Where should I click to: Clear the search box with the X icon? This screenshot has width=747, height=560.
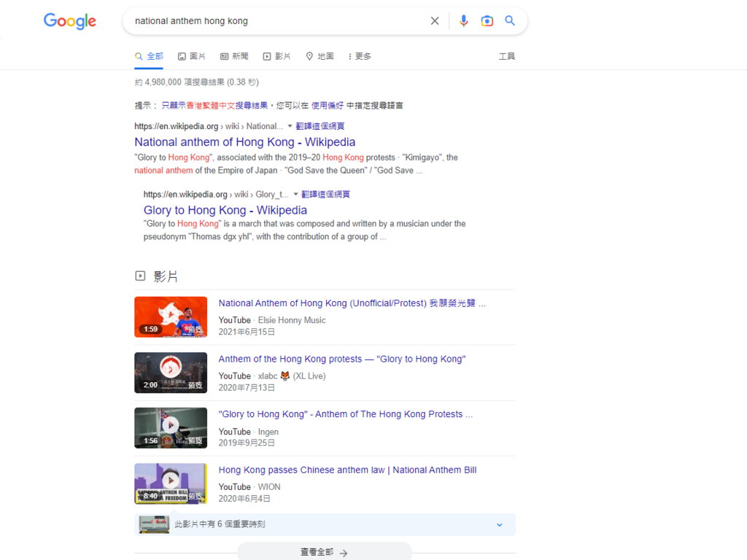(435, 21)
